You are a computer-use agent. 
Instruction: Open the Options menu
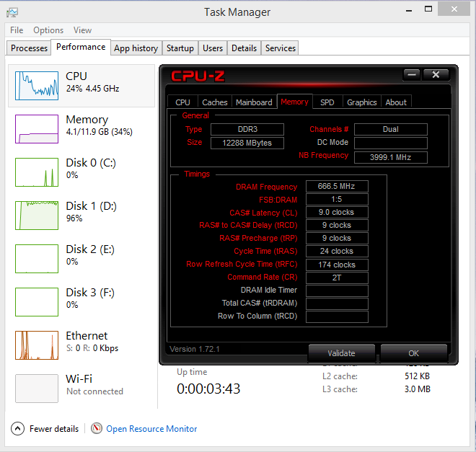point(48,30)
